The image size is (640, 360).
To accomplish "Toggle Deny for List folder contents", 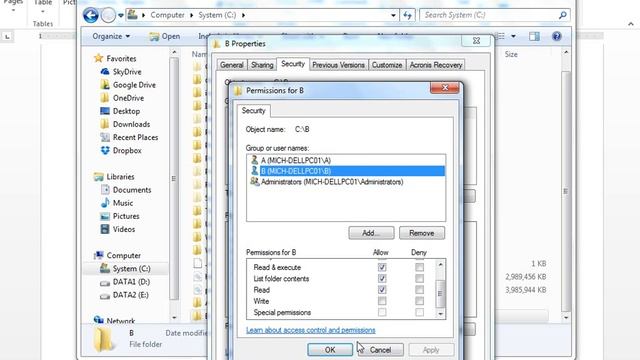I will pos(419,278).
